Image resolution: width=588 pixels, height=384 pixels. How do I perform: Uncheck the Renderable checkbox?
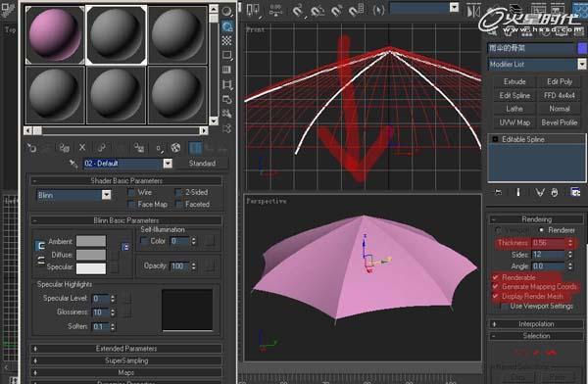point(495,277)
